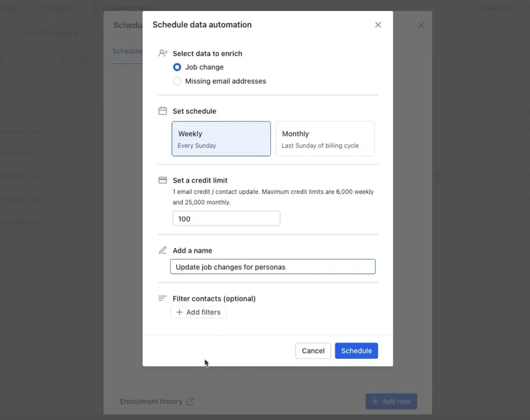Image resolution: width=530 pixels, height=420 pixels.
Task: Switch schedule to Monthly
Action: (x=324, y=138)
